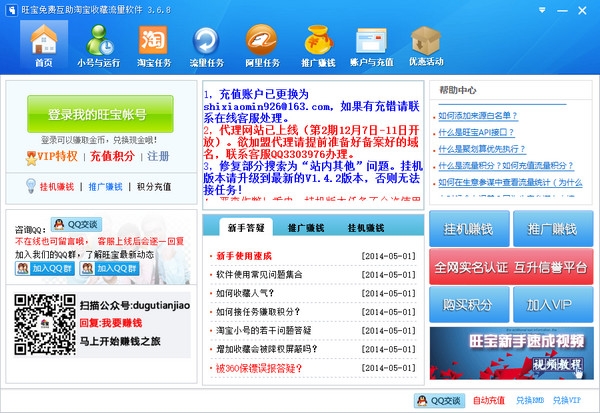This screenshot has width=600, height=413.
Task: Click the VIP特权 trophy icon
Action: coord(31,158)
